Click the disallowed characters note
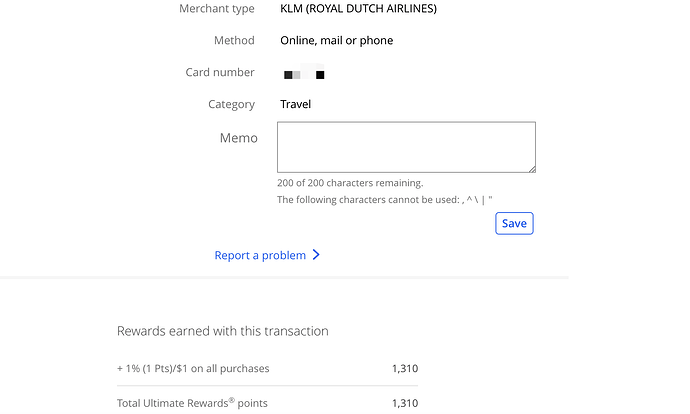The height and width of the screenshot is (414, 690). tap(385, 200)
